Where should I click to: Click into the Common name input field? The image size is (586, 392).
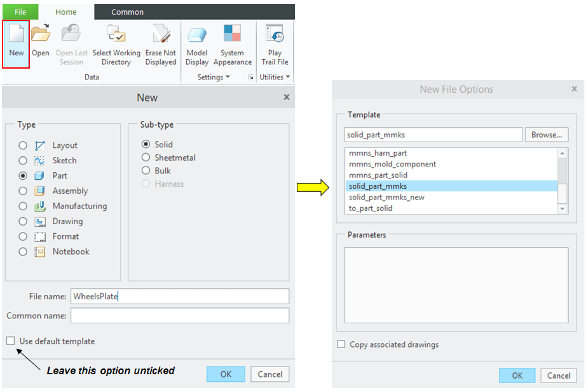click(180, 316)
